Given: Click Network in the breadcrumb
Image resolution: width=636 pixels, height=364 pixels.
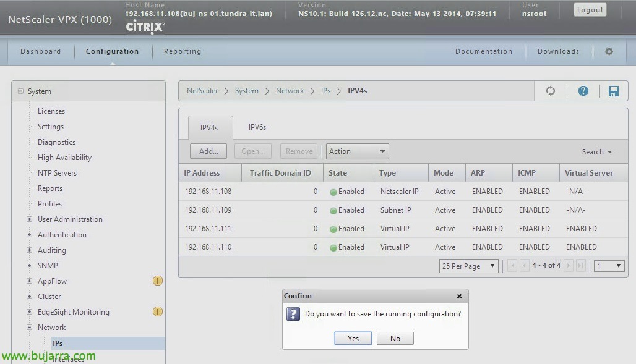Looking at the screenshot, I should coord(290,91).
